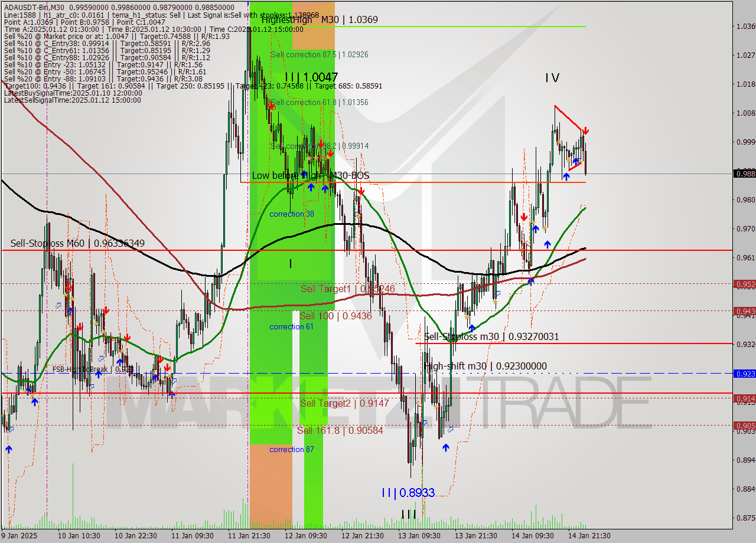Click 'Sell correction 87.5 | 1.02926' label
Viewport: 756px width, 543px height.
(320, 54)
